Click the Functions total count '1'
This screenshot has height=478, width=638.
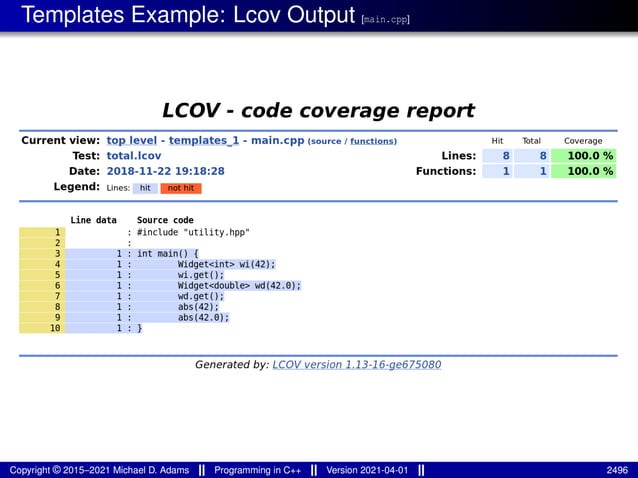pos(532,171)
